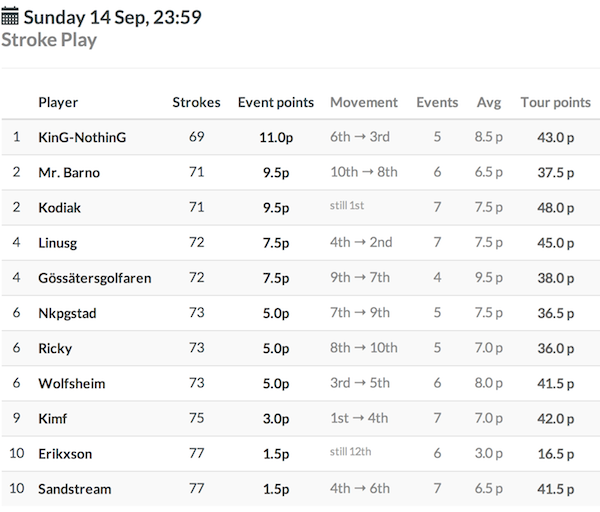Click the calendar icon beside the date
600x512 pixels.
click(x=10, y=16)
